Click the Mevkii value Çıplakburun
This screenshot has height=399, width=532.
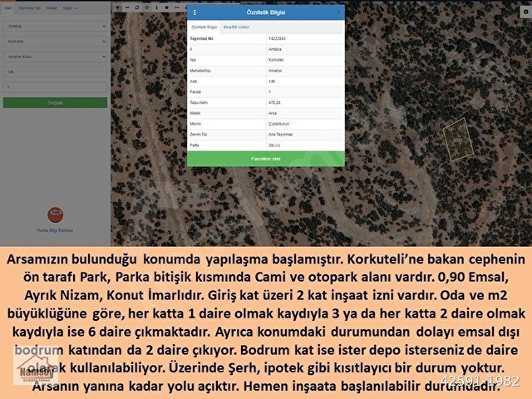click(x=279, y=124)
